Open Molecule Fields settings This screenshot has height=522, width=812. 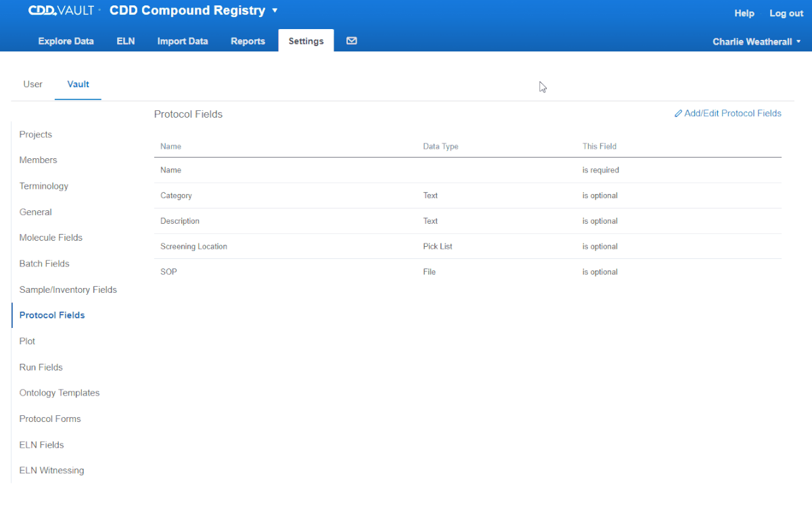coord(51,238)
